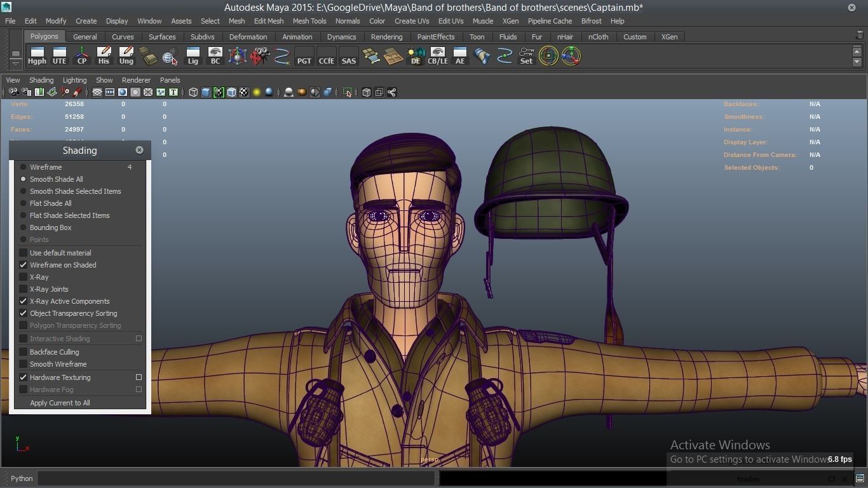Click the shelf scroll down arrow

857,62
